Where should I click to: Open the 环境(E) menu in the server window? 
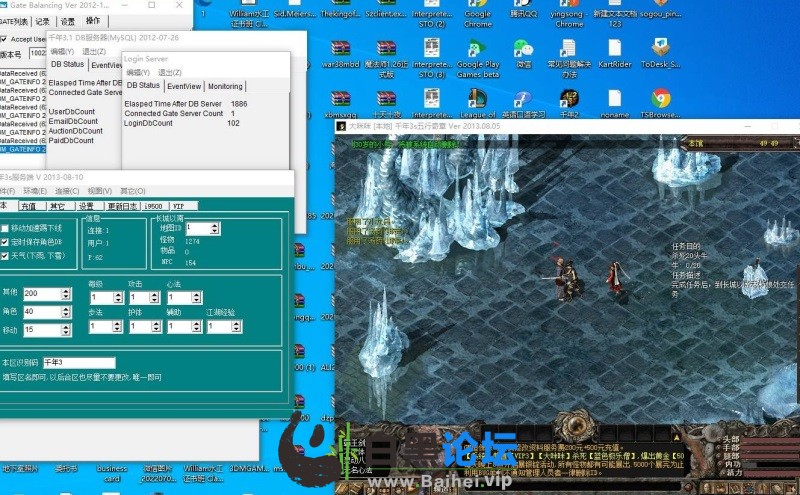tap(35, 191)
